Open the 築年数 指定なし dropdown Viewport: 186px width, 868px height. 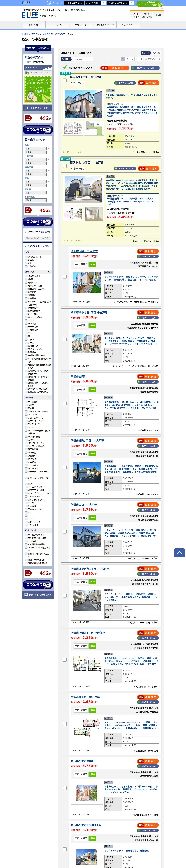[36, 193]
